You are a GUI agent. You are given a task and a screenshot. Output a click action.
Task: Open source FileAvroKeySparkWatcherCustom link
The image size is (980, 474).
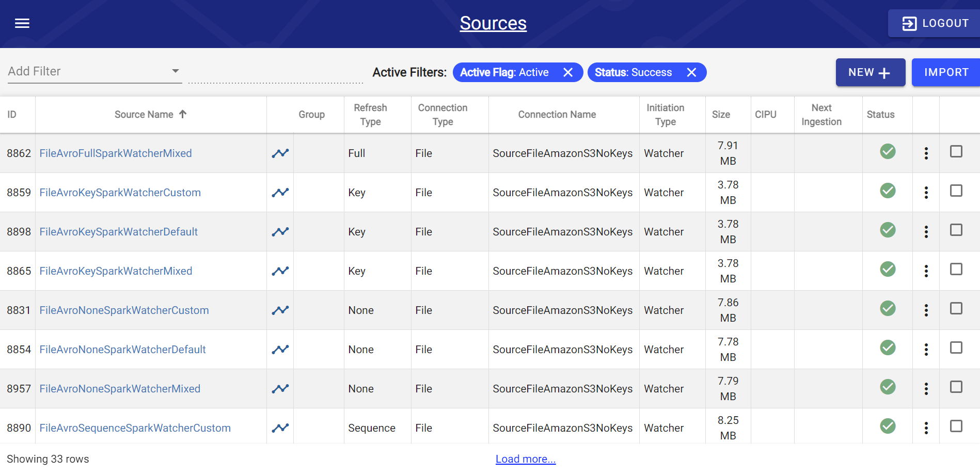click(120, 193)
